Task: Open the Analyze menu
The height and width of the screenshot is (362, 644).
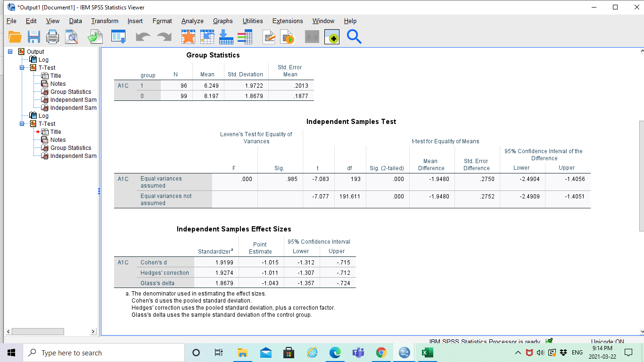Action: tap(192, 21)
